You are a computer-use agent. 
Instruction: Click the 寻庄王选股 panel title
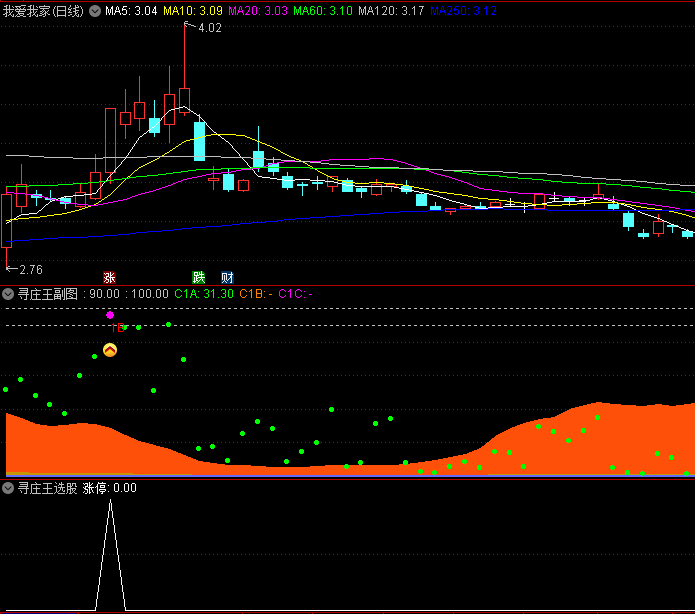point(47,488)
